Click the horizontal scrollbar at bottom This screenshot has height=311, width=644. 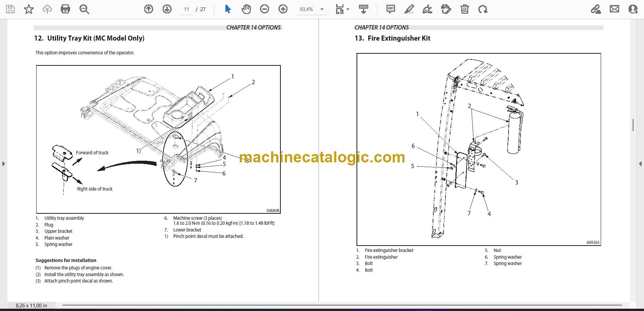point(342,305)
